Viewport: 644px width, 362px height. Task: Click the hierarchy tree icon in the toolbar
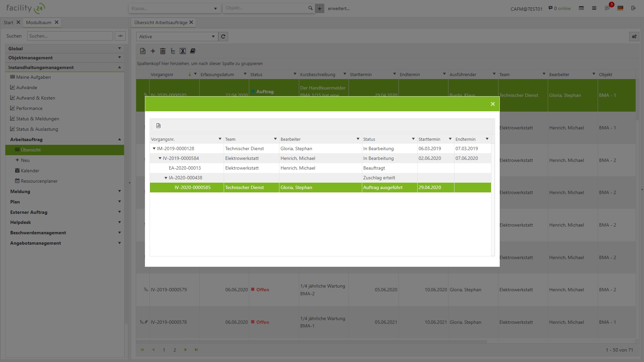(x=173, y=51)
